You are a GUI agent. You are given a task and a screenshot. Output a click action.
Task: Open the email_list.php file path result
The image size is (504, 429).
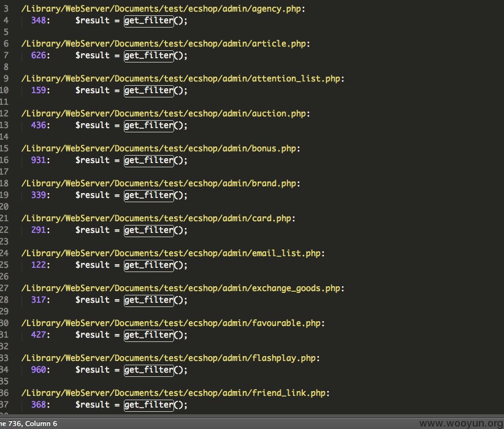174,253
